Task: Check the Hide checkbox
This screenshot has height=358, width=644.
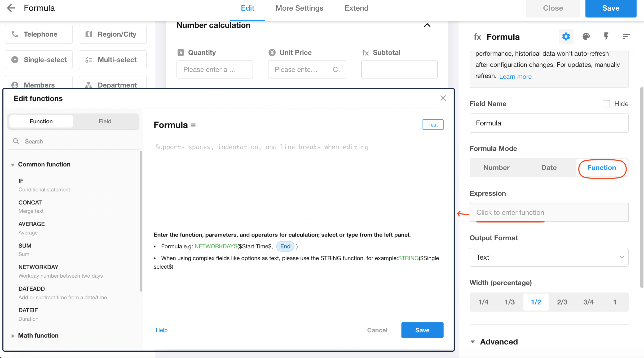Action: (606, 104)
